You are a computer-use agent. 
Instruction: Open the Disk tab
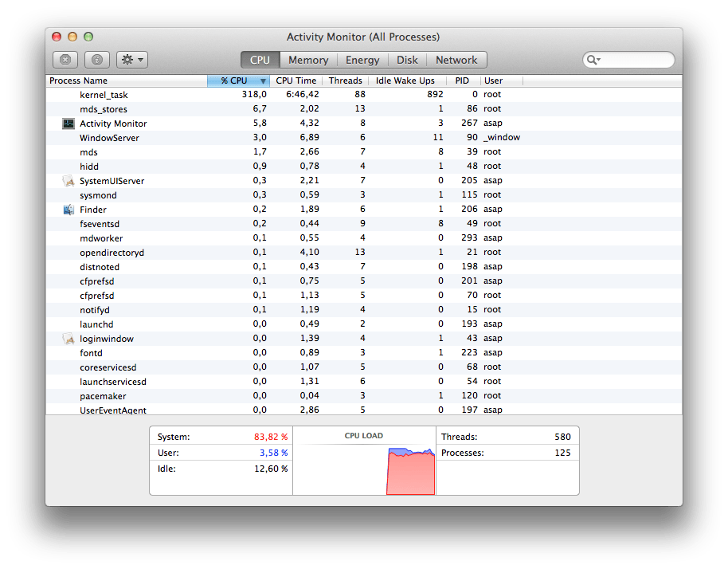click(407, 60)
